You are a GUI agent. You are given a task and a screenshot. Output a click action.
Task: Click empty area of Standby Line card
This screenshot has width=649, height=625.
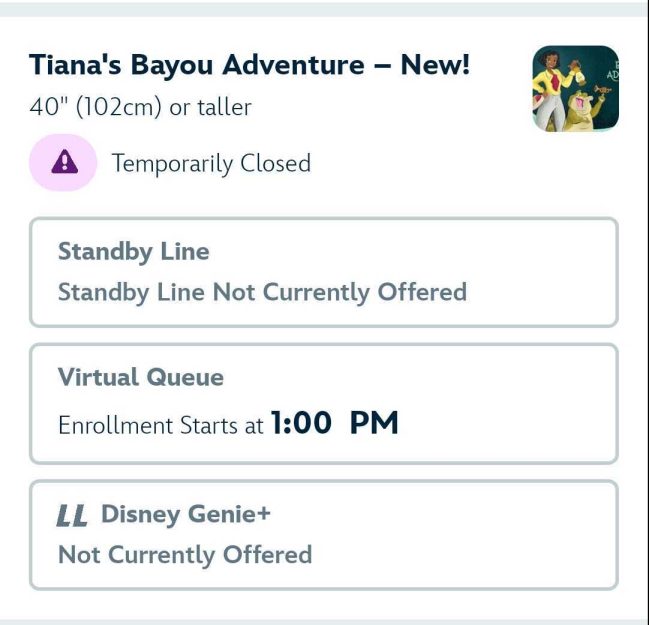pyautogui.click(x=538, y=271)
